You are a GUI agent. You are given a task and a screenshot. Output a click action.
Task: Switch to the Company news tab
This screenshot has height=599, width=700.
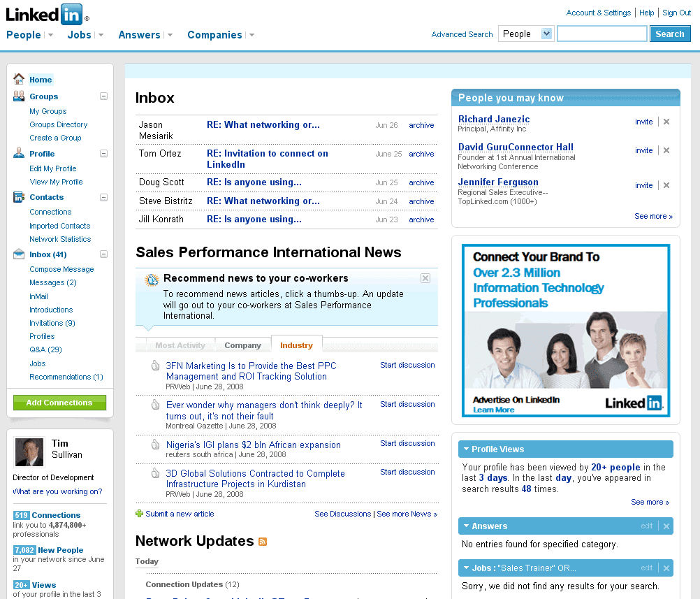pyautogui.click(x=242, y=345)
